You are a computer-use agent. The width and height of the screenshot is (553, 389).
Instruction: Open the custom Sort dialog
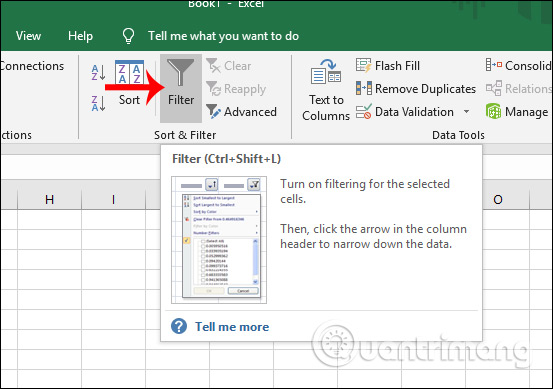[129, 83]
